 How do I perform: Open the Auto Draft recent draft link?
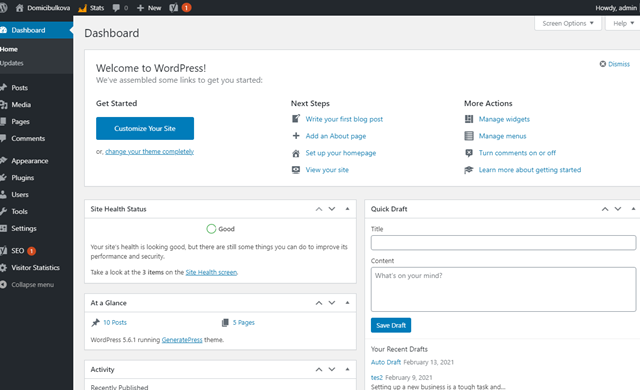pyautogui.click(x=386, y=362)
